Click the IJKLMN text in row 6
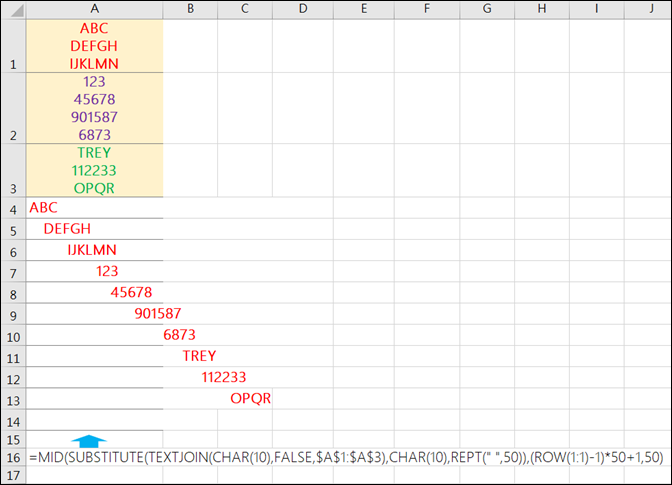 [92, 250]
